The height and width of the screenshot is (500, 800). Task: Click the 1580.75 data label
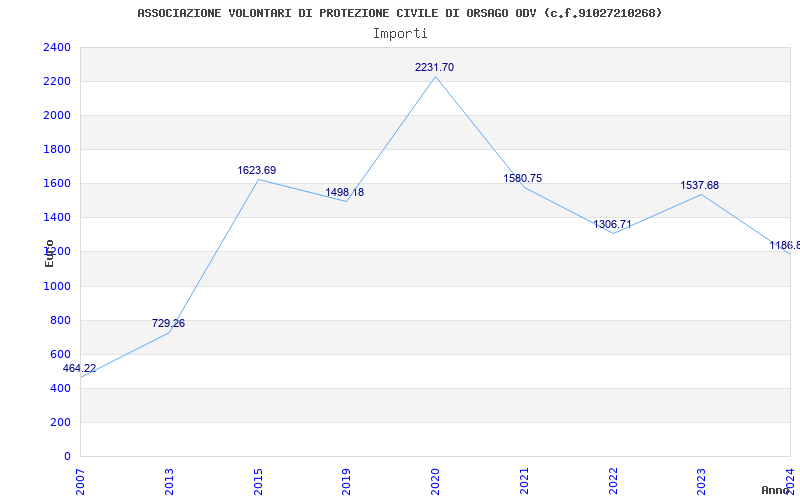tap(522, 178)
